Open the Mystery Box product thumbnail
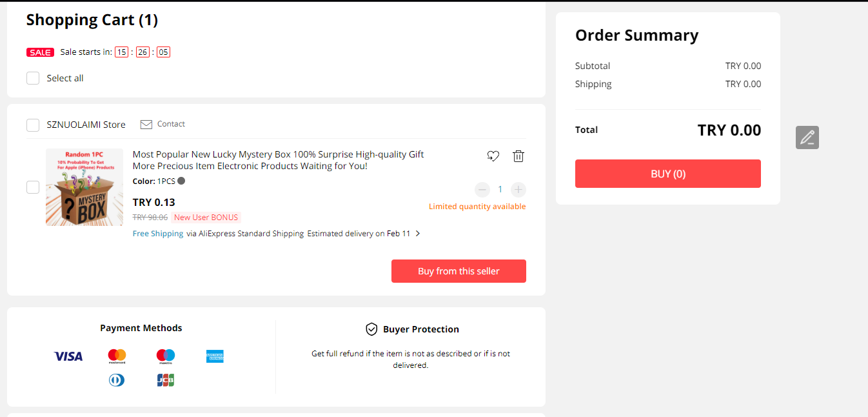This screenshot has width=868, height=417. tap(84, 187)
